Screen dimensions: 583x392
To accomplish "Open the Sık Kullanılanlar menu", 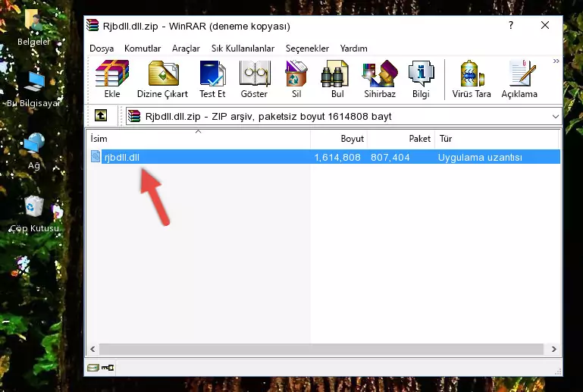I will pos(243,49).
